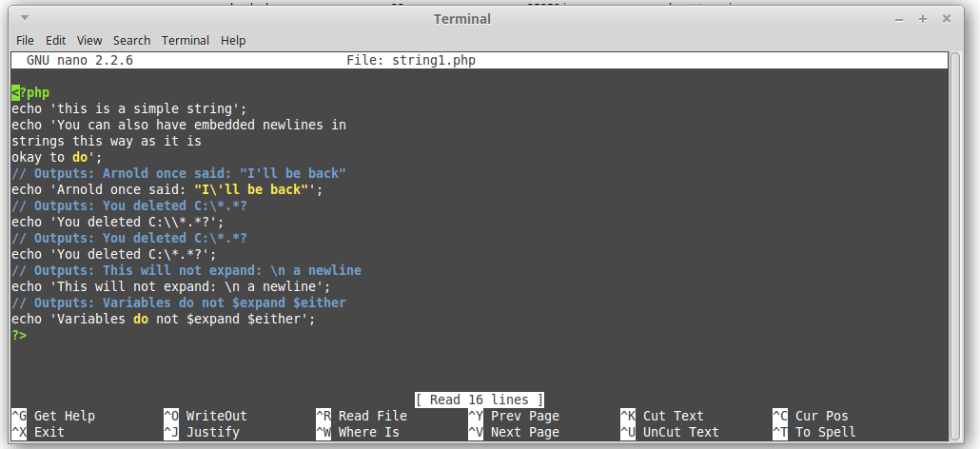Image resolution: width=980 pixels, height=449 pixels.
Task: Click the 'Terminal' window title
Action: pos(461,19)
